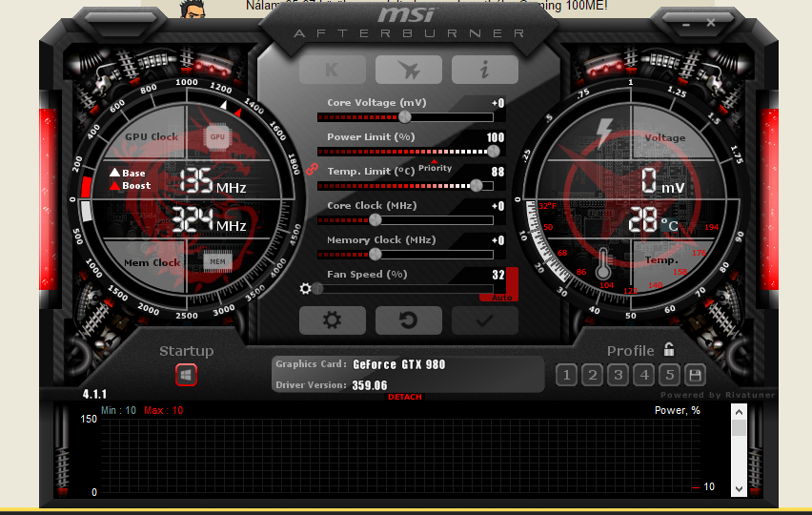Click the Startup label

coord(187,351)
